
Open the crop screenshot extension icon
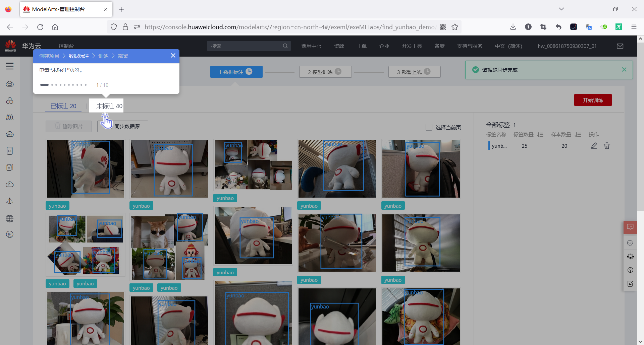coord(543,27)
